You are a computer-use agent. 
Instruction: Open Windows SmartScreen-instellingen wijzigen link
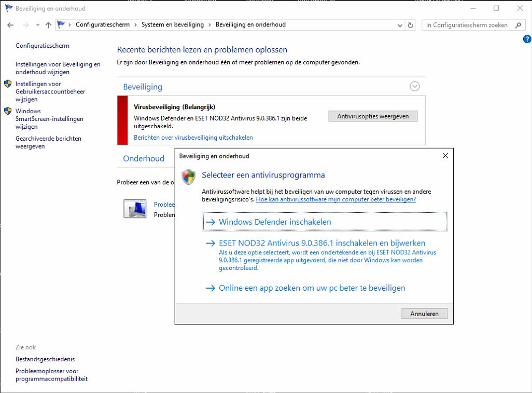(x=50, y=118)
